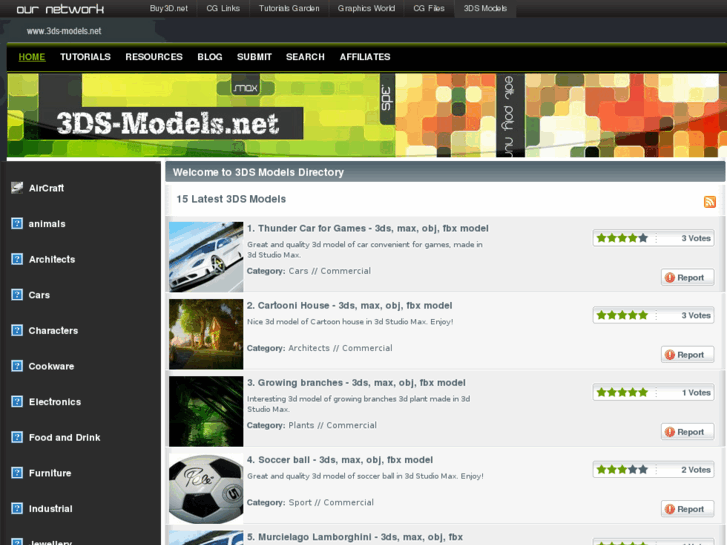Click the Food and Drink category icon
Image resolution: width=727 pixels, height=545 pixels.
(17, 437)
